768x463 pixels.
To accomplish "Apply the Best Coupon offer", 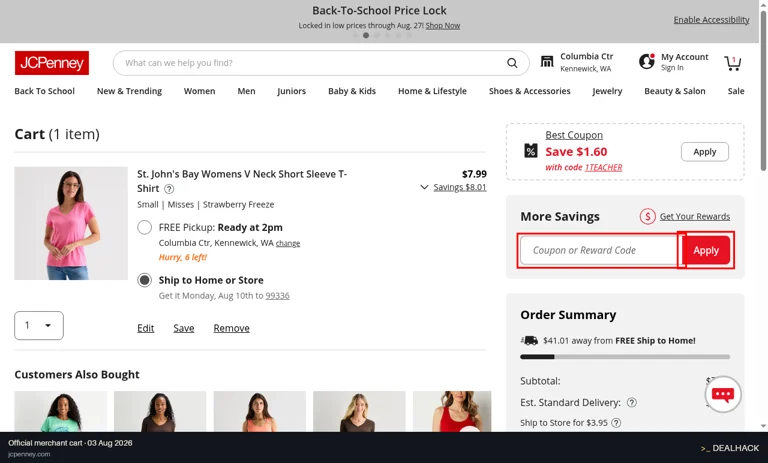I will [705, 152].
